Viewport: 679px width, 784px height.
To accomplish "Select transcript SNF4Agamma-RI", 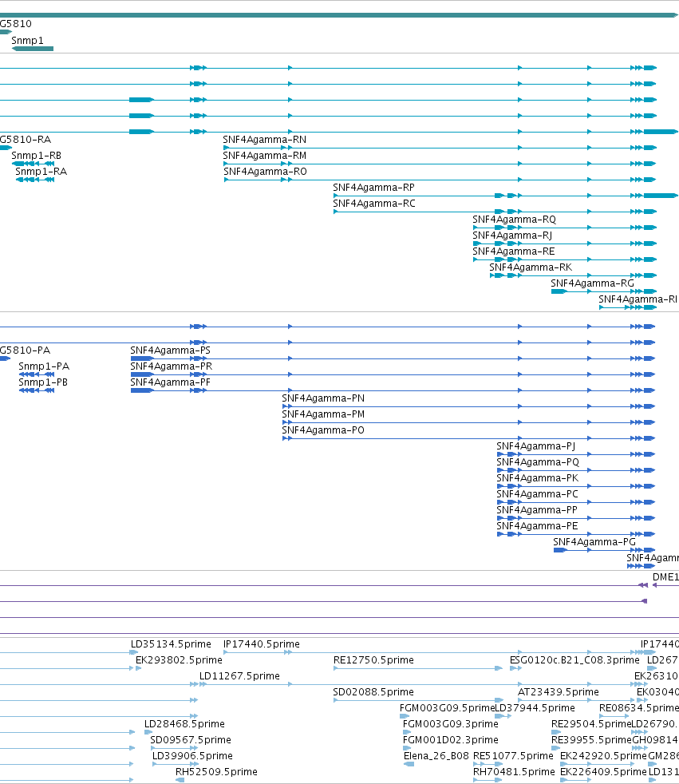I will (638, 299).
